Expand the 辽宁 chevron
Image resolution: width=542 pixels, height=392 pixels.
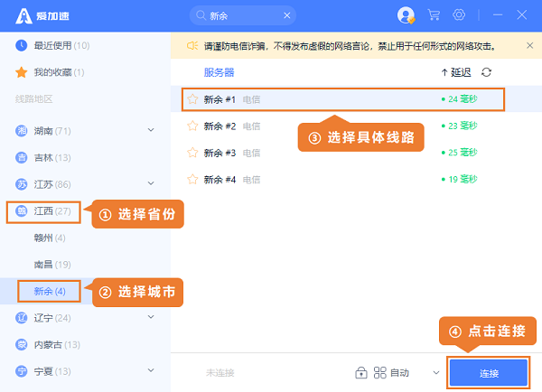(151, 317)
